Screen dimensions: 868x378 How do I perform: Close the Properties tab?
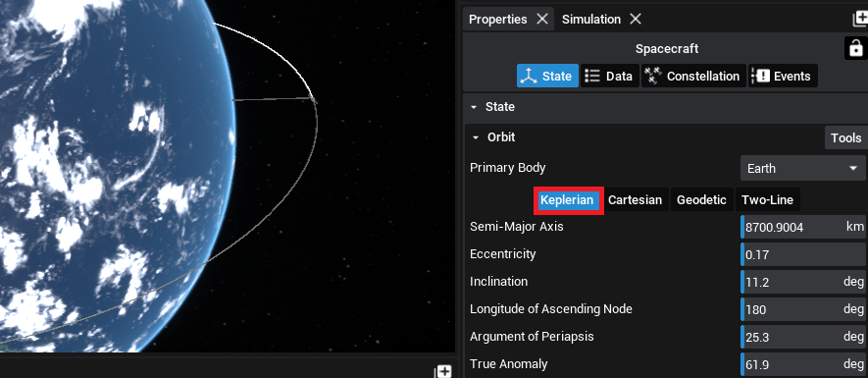[542, 19]
